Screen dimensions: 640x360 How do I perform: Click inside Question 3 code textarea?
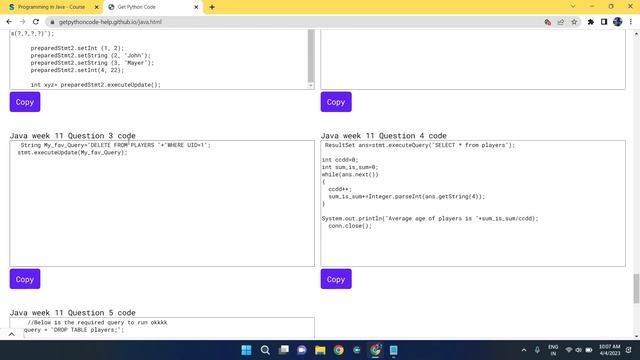[162, 204]
